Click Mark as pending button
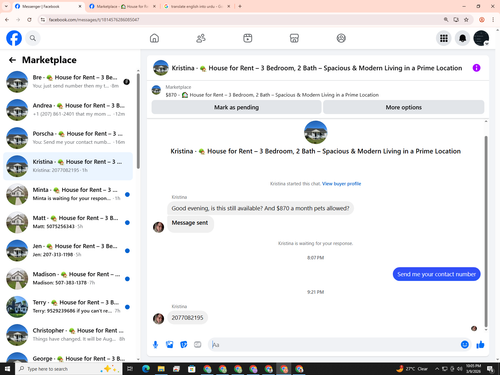 (236, 107)
